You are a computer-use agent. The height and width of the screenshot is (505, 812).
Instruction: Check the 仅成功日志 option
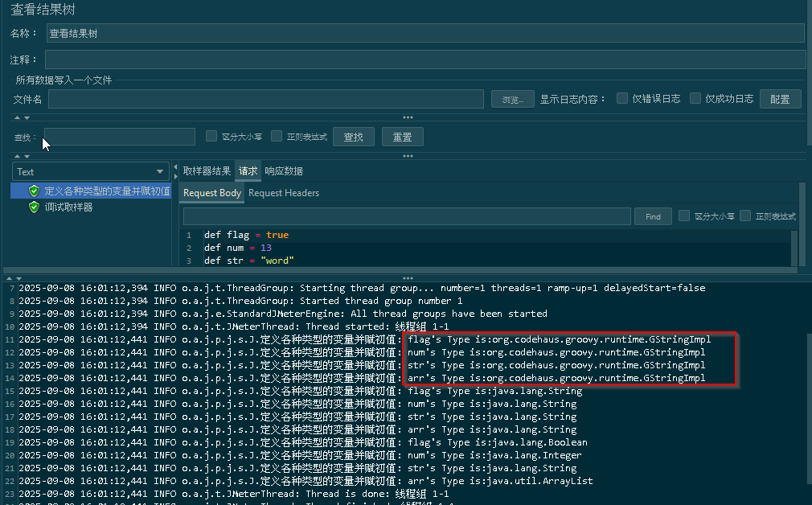[695, 98]
